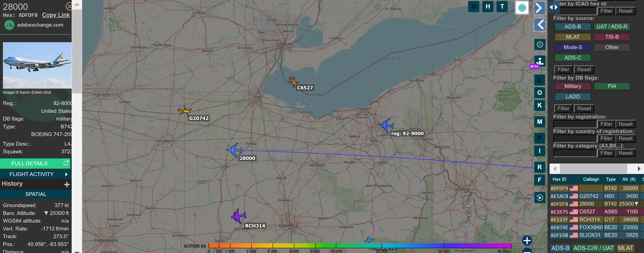Expand the FLIGHT ACTIVITY arrow
Image resolution: width=644 pixels, height=253 pixels.
(x=66, y=174)
